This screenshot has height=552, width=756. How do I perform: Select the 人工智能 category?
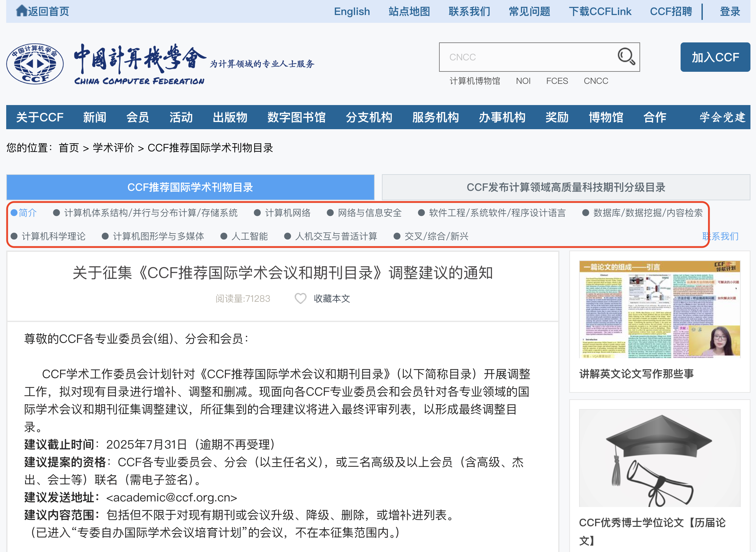(249, 237)
